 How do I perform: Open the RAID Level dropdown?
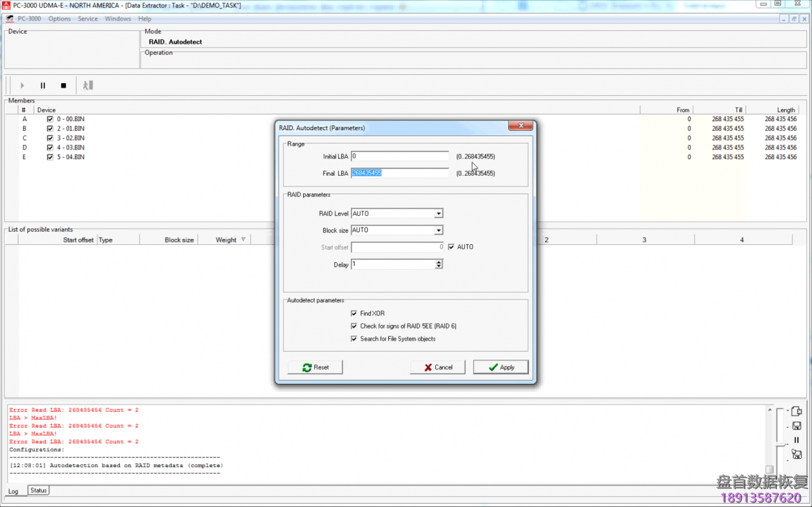tap(438, 214)
